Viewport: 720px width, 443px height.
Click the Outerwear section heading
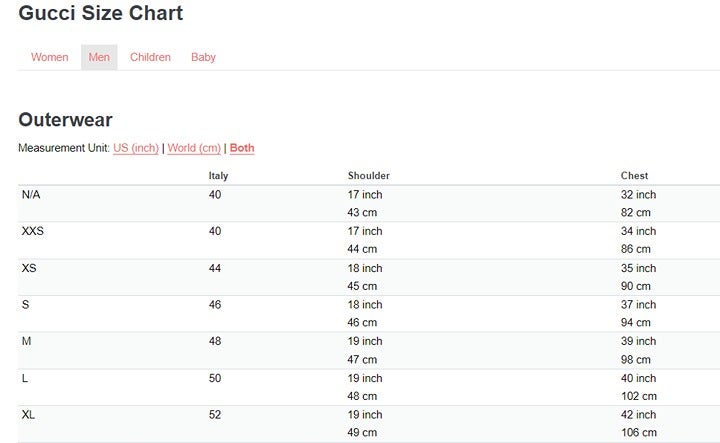coord(65,120)
